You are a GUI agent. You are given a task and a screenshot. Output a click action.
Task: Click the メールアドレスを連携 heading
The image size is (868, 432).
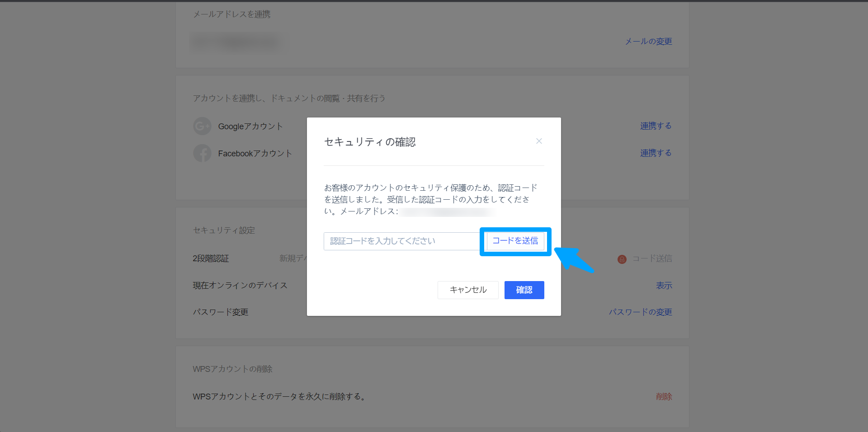click(x=232, y=14)
